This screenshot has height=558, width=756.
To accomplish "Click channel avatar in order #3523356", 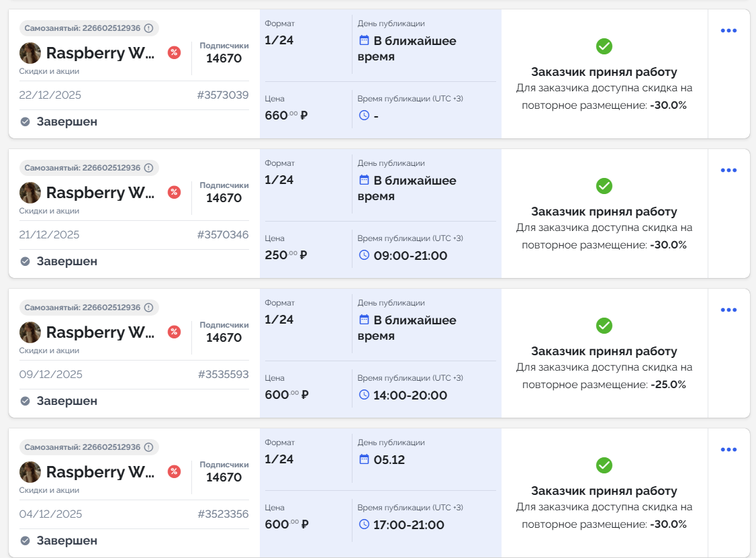I will tap(30, 472).
